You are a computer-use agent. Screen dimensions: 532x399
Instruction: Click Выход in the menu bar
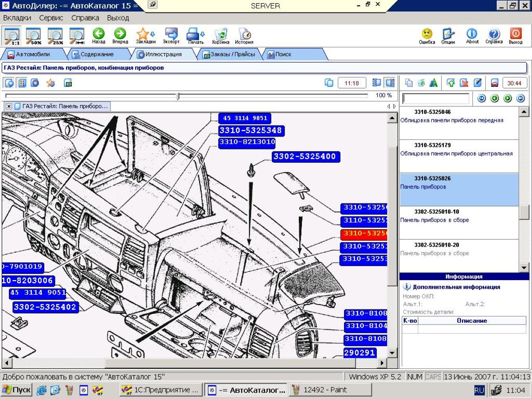point(118,18)
